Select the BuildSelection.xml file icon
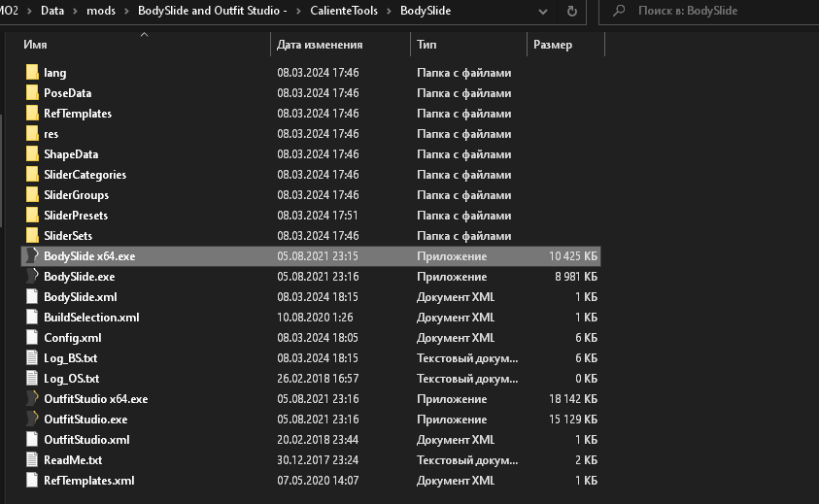The width and height of the screenshot is (819, 504). point(32,317)
